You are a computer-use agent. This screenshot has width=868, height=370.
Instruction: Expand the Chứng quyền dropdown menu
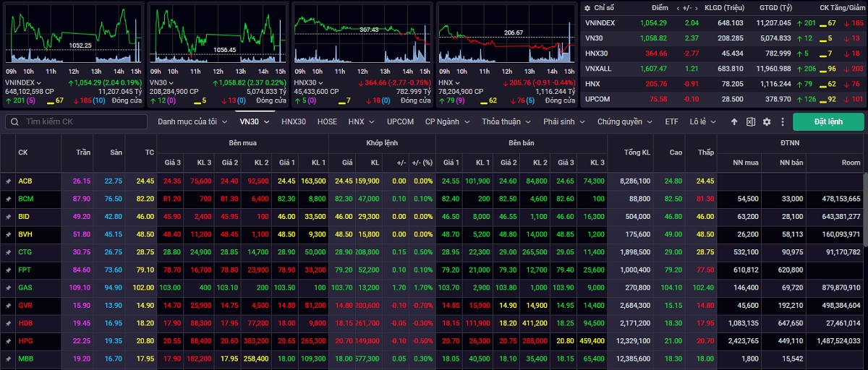625,122
